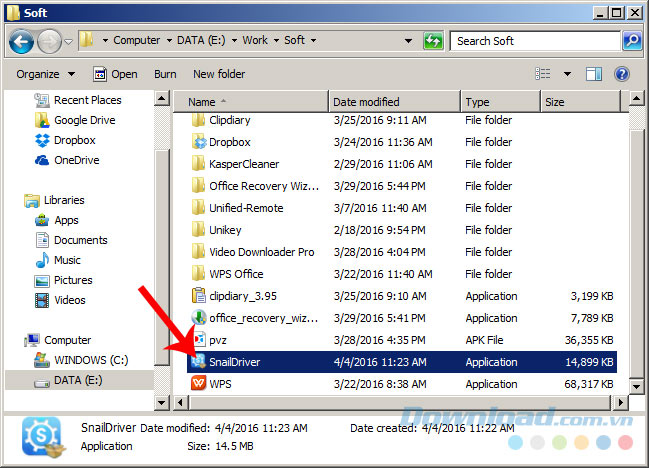
Task: Select DATA (E:) in the address breadcrumb
Action: click(x=201, y=40)
